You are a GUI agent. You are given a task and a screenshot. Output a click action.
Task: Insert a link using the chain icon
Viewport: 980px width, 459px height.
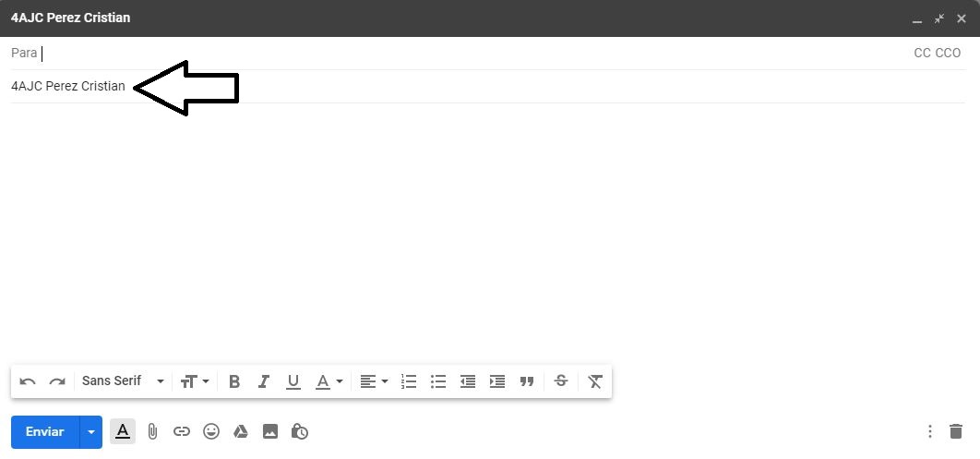point(181,431)
